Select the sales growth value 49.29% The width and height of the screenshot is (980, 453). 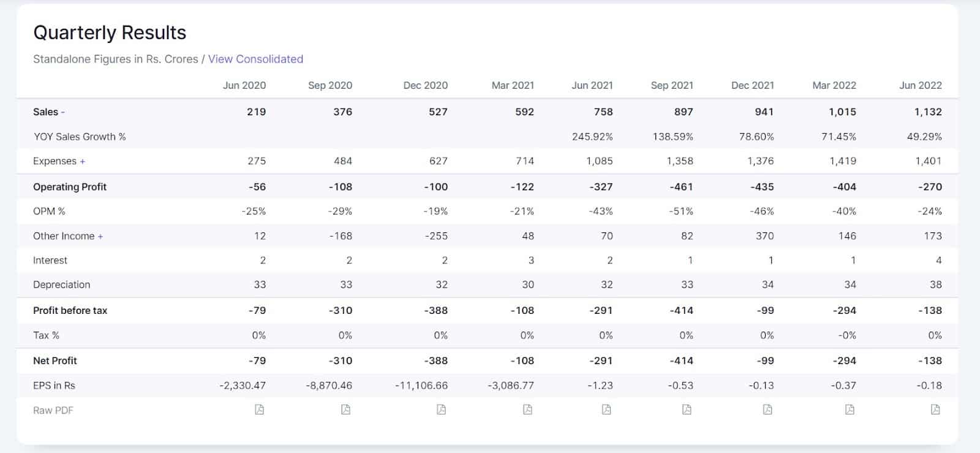tap(925, 137)
